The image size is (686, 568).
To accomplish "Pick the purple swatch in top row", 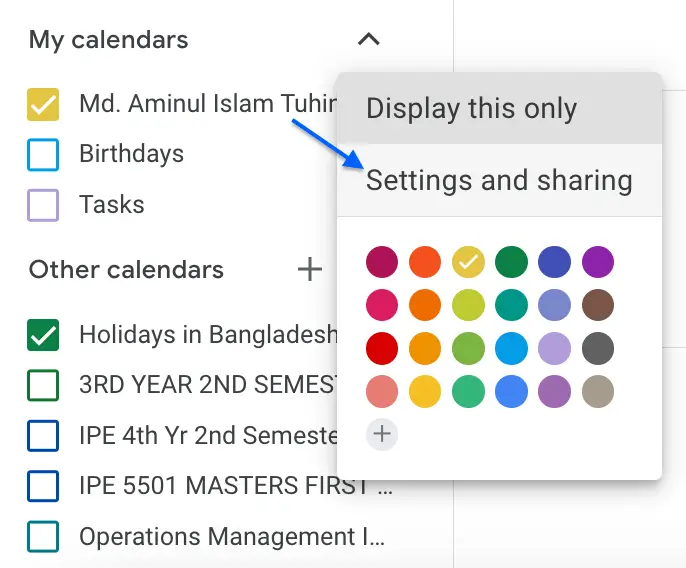I will point(598,262).
